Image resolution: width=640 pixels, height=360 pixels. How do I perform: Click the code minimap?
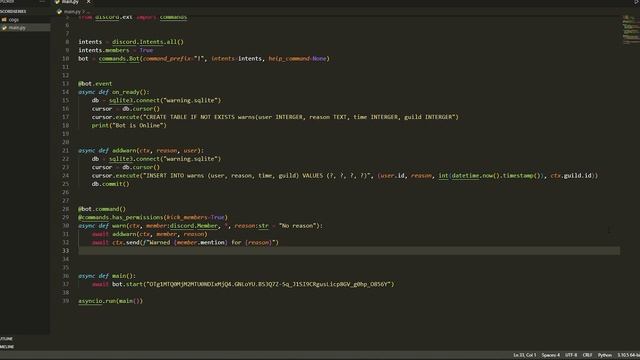(x=631, y=30)
